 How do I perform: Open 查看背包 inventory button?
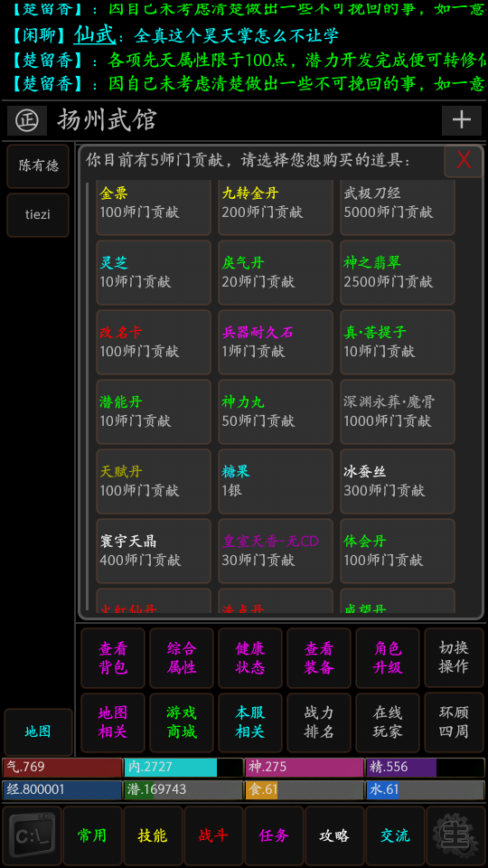113,658
